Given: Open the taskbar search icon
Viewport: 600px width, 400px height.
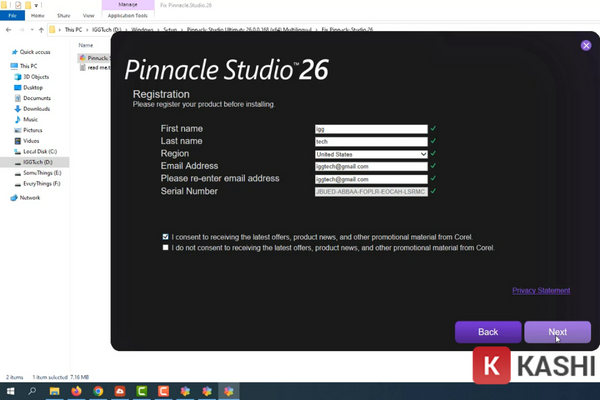Looking at the screenshot, I should tap(32, 391).
